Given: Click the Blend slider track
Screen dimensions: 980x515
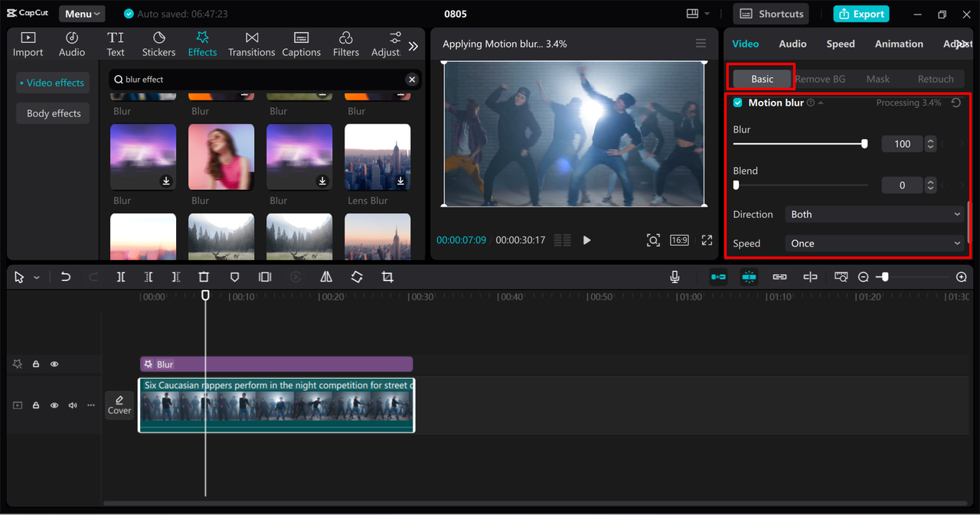Looking at the screenshot, I should (x=801, y=185).
